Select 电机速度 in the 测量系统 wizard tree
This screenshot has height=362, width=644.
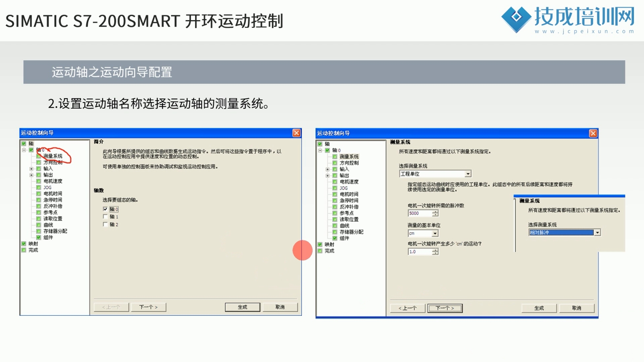pyautogui.click(x=349, y=182)
